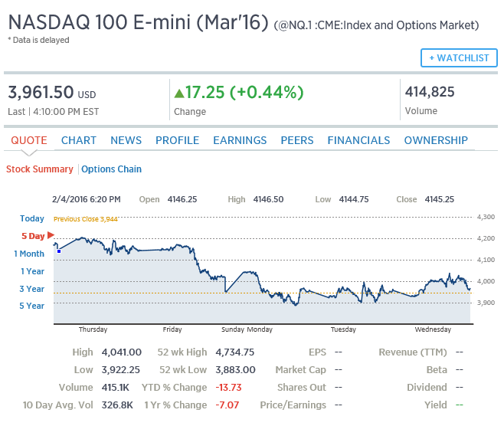Click the Monday axis label

coord(260,329)
